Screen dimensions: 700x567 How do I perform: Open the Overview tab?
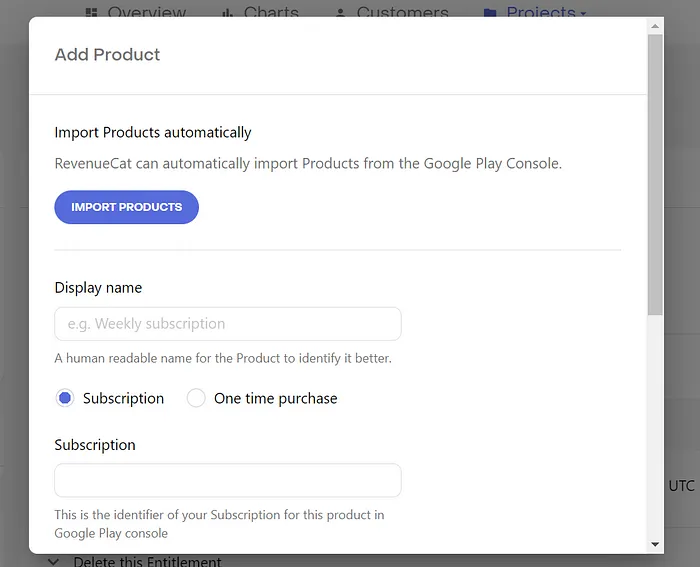tap(146, 12)
